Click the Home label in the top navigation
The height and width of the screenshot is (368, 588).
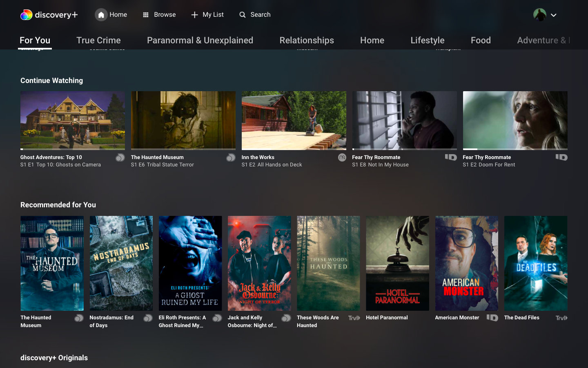[x=118, y=15]
